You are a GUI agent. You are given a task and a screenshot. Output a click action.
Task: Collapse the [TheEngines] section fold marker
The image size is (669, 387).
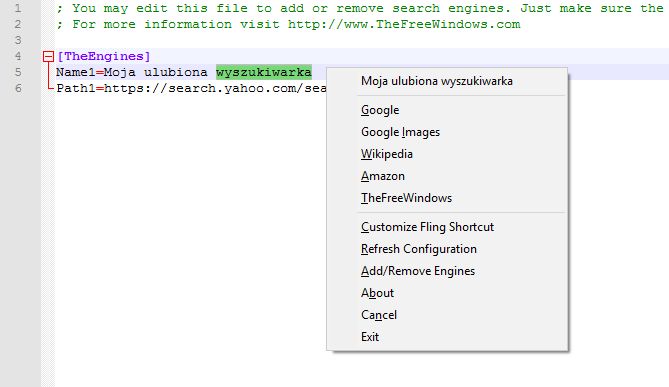click(48, 56)
